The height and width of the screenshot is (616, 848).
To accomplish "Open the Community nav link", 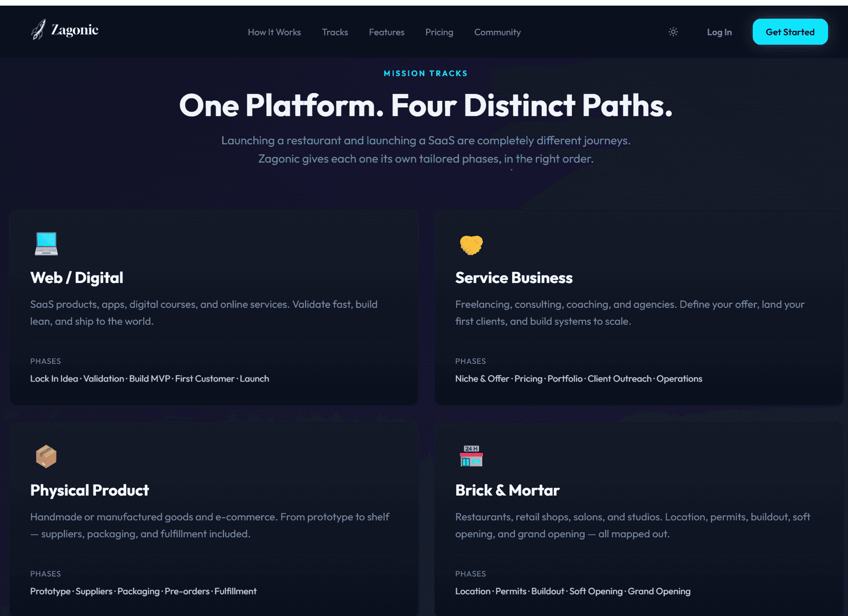I will pos(497,33).
